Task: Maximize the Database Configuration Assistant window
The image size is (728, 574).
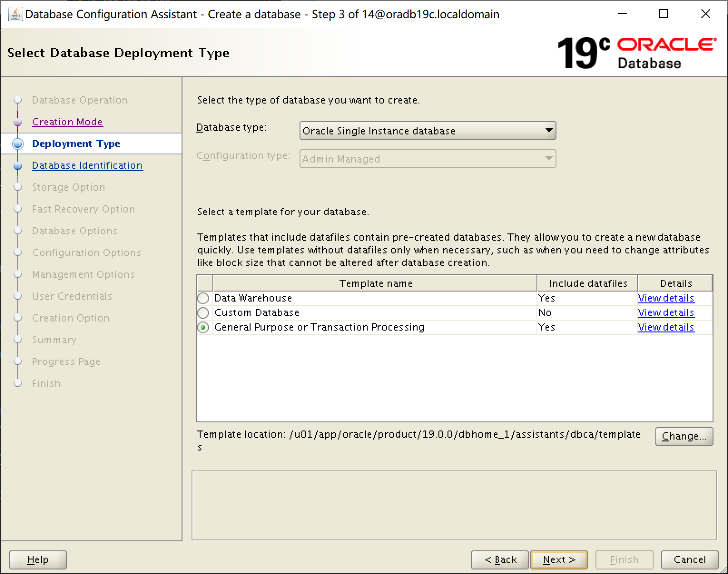Action: (664, 14)
